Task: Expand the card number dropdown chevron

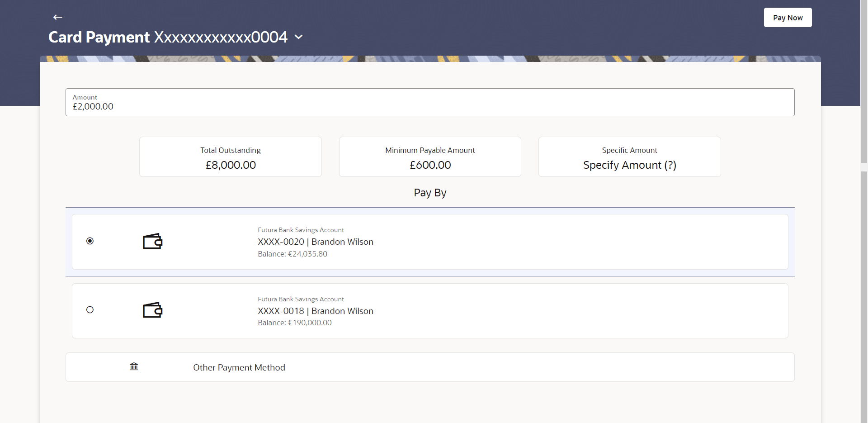Action: click(298, 37)
